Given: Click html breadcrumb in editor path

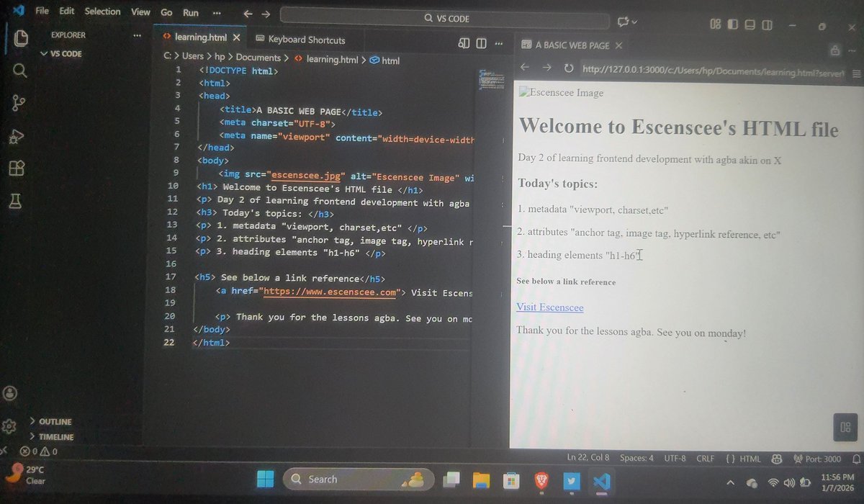Looking at the screenshot, I should point(385,60).
